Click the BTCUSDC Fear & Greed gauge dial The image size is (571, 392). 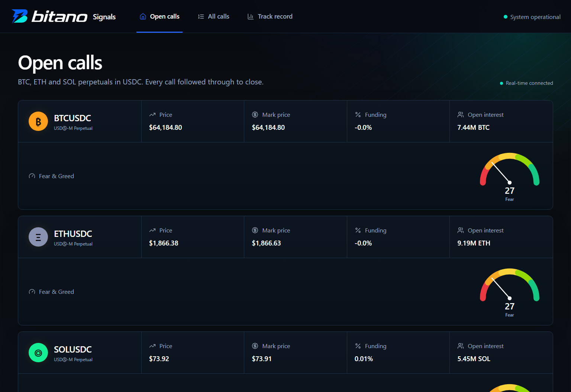pyautogui.click(x=510, y=169)
